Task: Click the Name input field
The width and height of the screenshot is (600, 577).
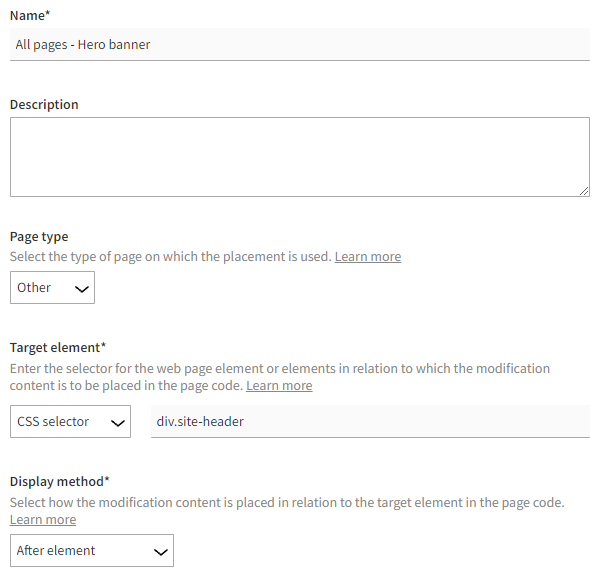Action: 300,44
